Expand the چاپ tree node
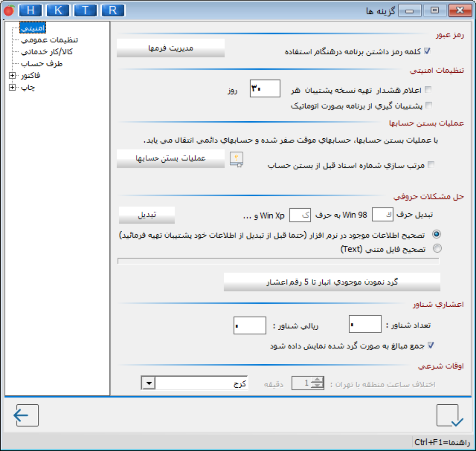The image size is (476, 451). click(12, 87)
